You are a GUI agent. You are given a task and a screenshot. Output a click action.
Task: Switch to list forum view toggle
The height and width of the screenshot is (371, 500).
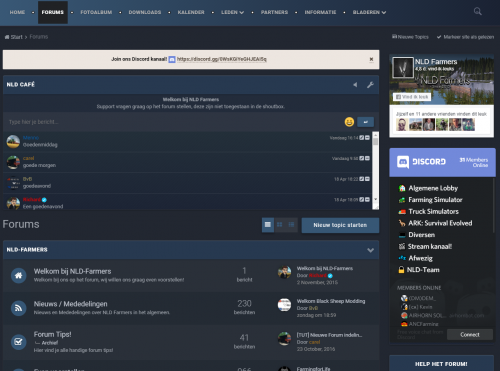291,225
